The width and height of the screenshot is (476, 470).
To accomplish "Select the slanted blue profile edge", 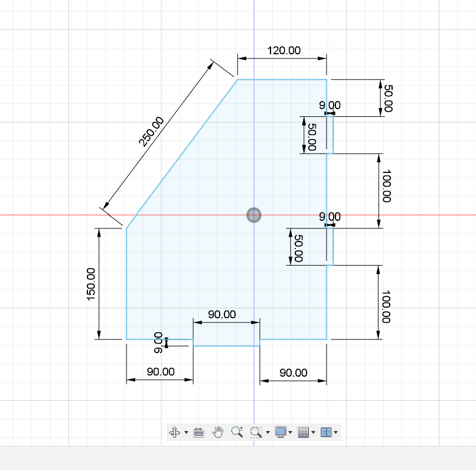I will [182, 154].
